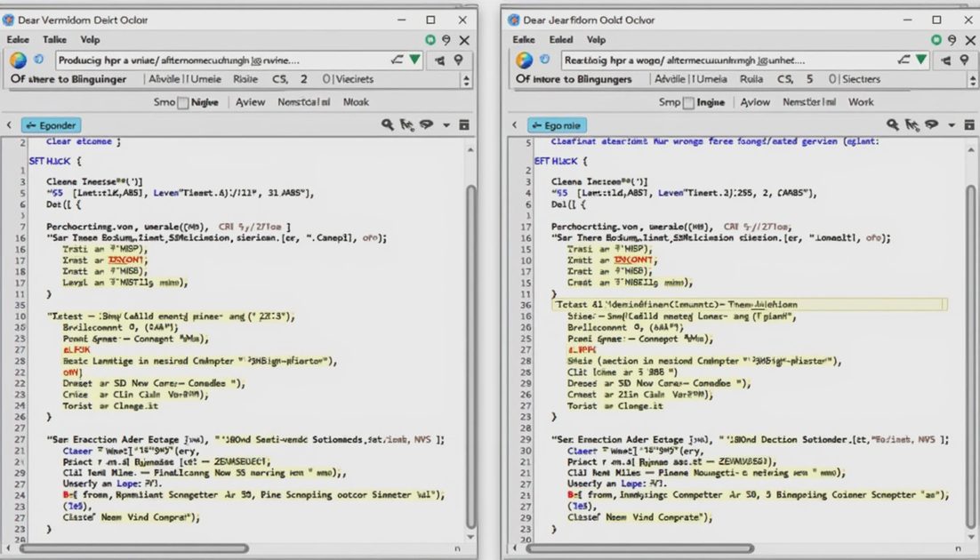The height and width of the screenshot is (560, 980).
Task: Click the SFT HLCK { code line, left editor
Action: [55, 161]
